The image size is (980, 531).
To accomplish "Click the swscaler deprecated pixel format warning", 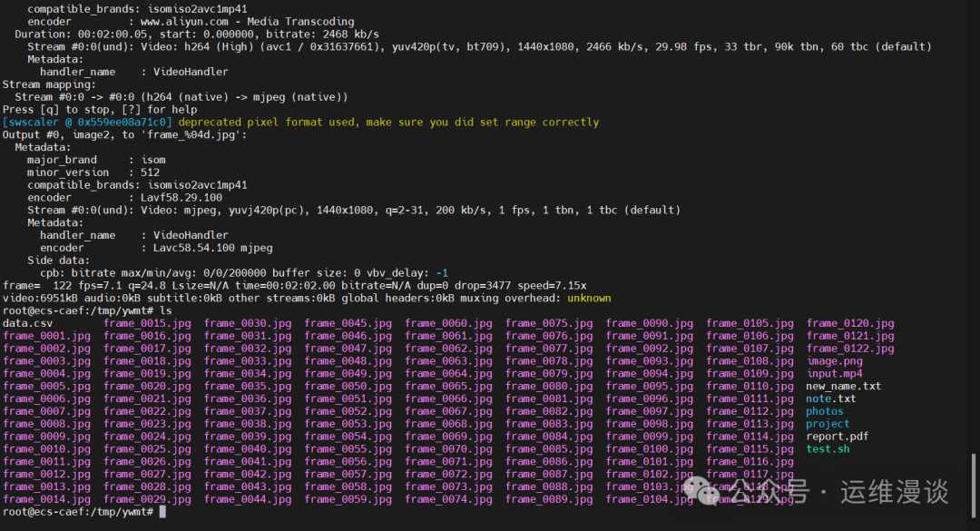I will click(388, 122).
